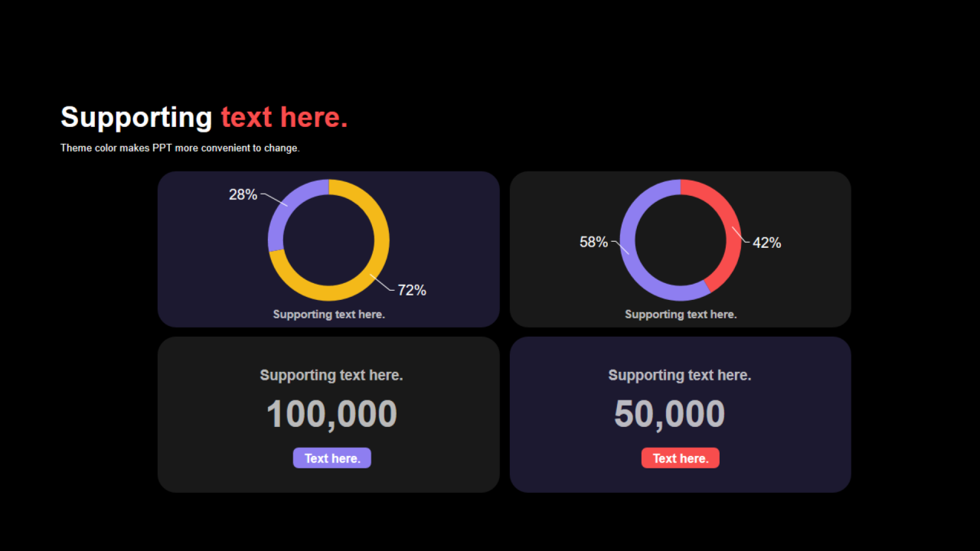
Task: Select the white "Supporting" title word
Action: click(x=136, y=117)
